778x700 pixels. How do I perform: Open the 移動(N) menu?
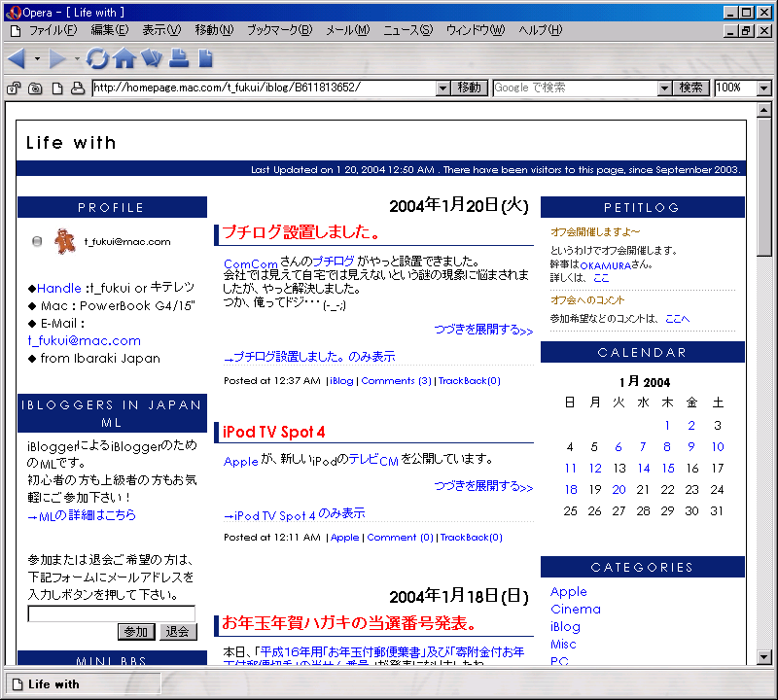coord(214,30)
